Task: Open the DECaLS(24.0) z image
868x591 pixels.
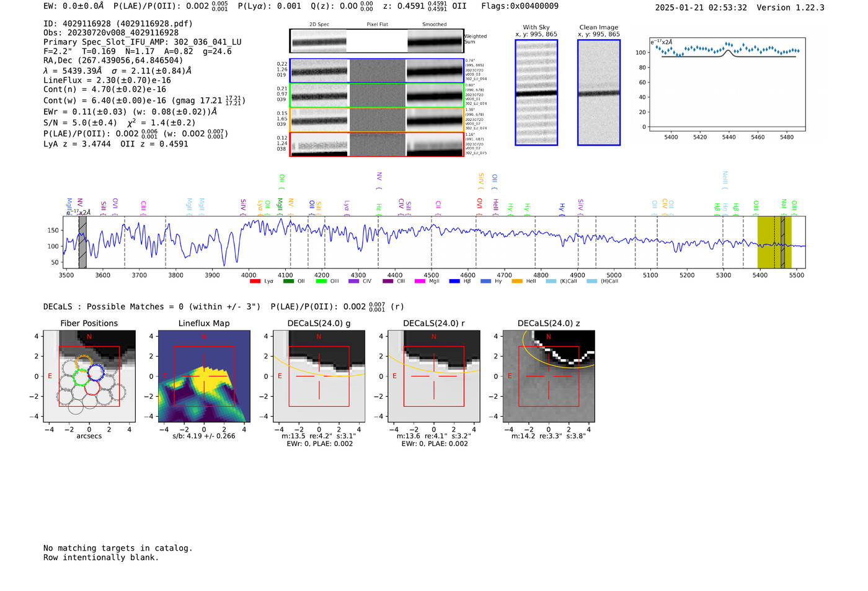Action: tap(549, 376)
